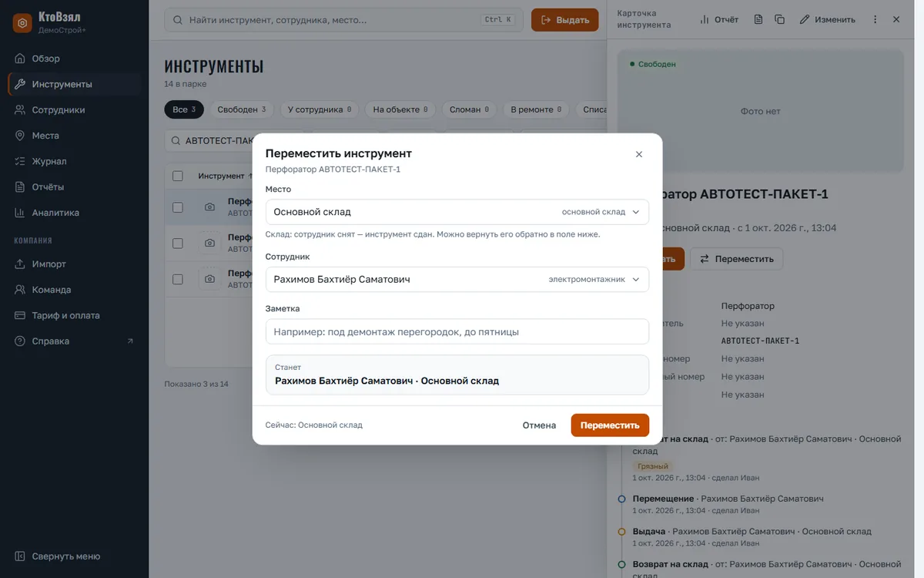Select the В ремонте filter tab
The width and height of the screenshot is (924, 578).
(536, 109)
